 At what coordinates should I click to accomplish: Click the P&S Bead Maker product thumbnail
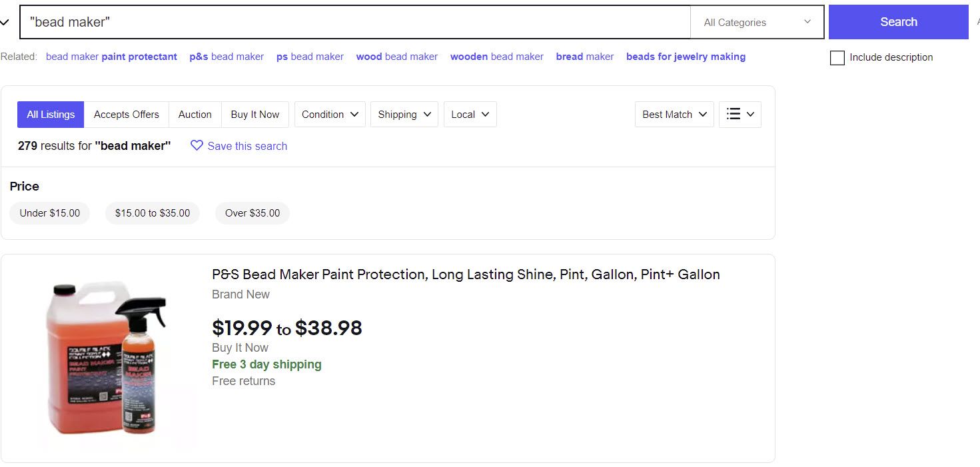(x=107, y=358)
